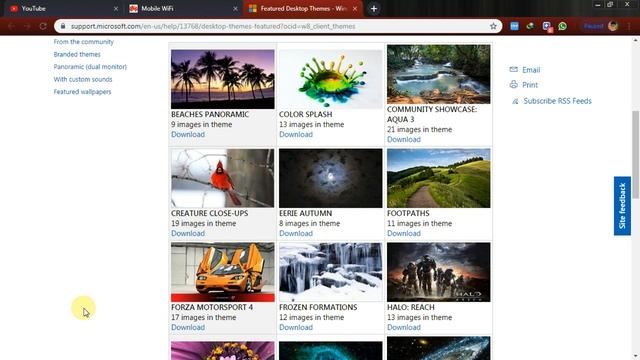
Task: Download the Frozen Formations theme
Action: point(296,327)
